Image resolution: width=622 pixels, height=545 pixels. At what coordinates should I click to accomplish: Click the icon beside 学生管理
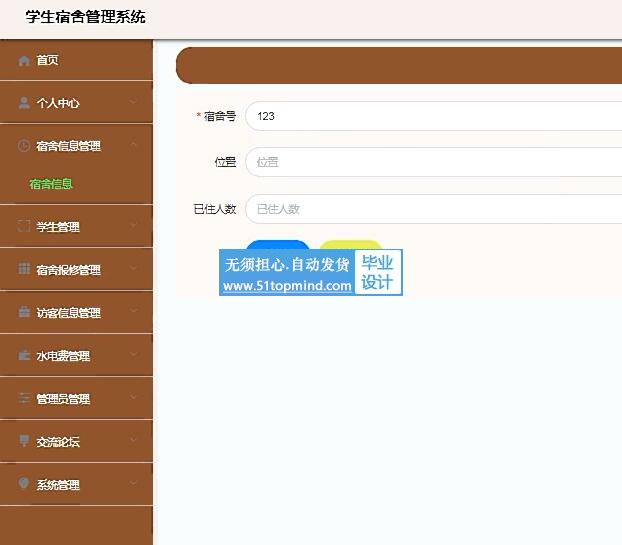coord(24,226)
